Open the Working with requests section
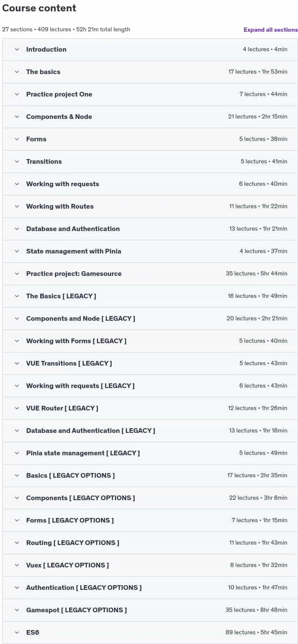The height and width of the screenshot is (644, 298). pos(150,184)
